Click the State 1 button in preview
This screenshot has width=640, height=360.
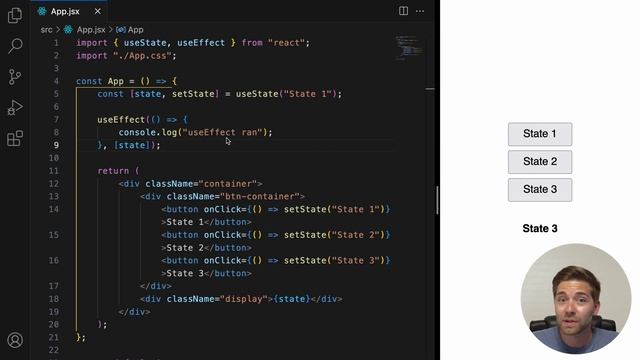[540, 134]
